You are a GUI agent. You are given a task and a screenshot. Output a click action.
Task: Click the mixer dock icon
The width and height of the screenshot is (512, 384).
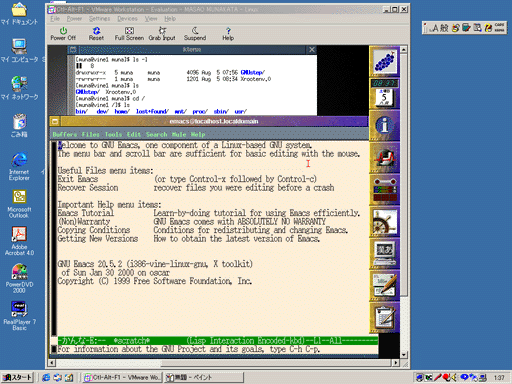coord(384,190)
